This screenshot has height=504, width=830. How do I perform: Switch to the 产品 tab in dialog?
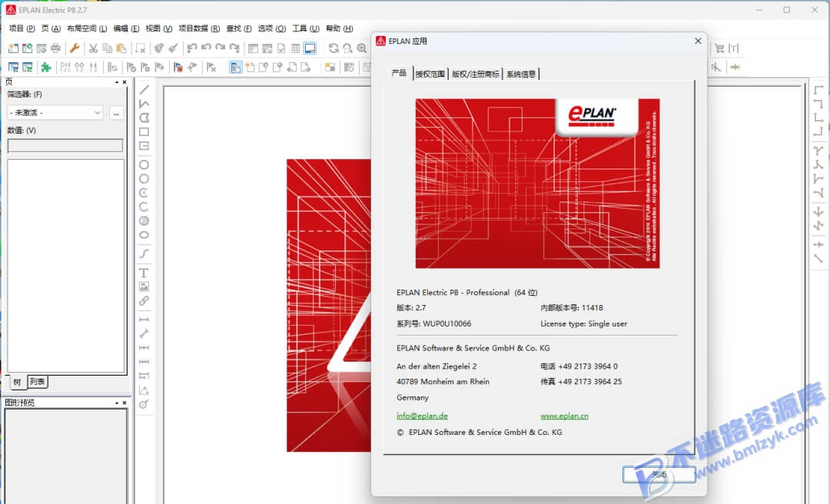click(399, 73)
